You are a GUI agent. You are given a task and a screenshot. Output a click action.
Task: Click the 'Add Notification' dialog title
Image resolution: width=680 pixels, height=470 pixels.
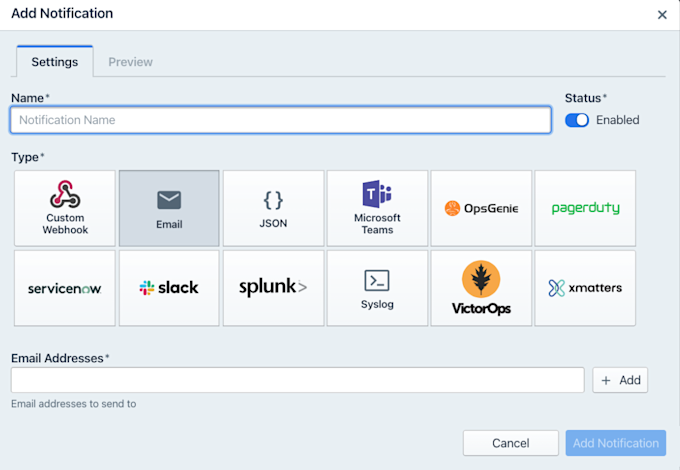[62, 13]
